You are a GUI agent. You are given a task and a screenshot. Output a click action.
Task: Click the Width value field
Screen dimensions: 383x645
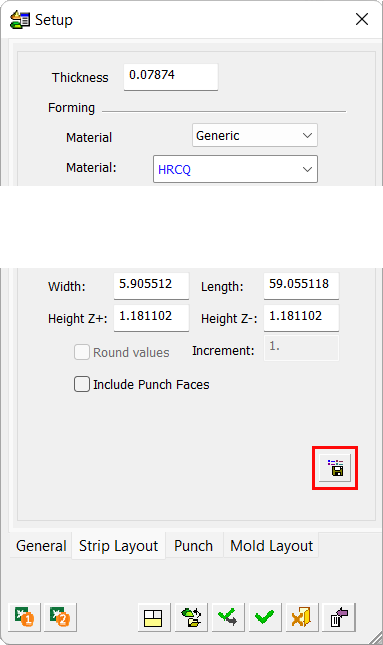[151, 285]
